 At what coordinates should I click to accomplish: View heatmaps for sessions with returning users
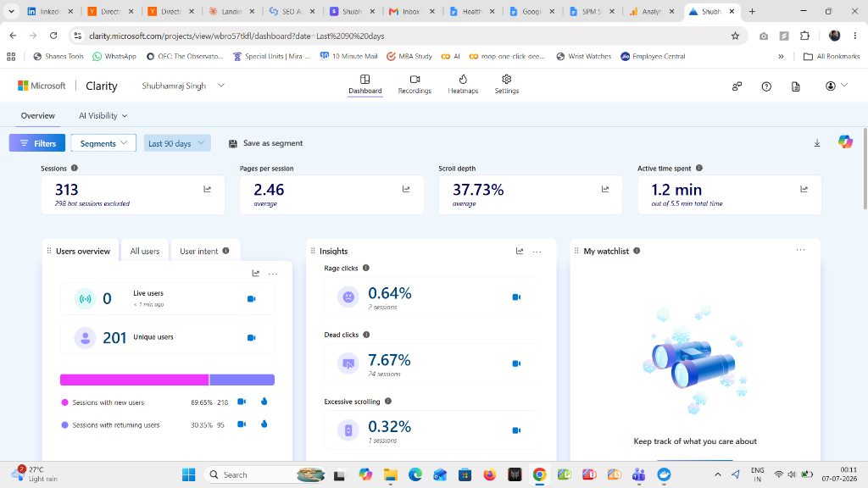[x=264, y=424]
